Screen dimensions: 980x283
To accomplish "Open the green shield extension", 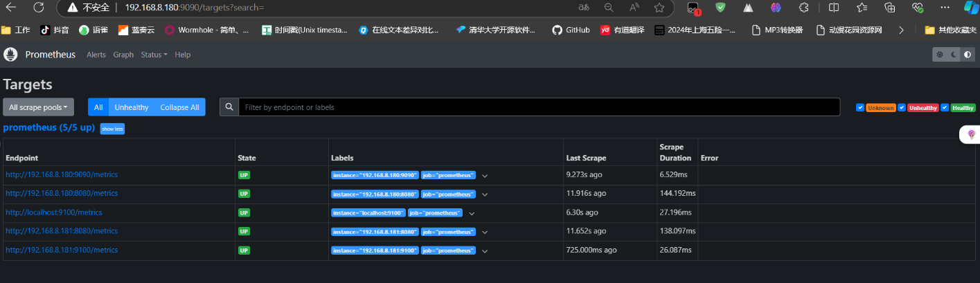I will coord(720,8).
